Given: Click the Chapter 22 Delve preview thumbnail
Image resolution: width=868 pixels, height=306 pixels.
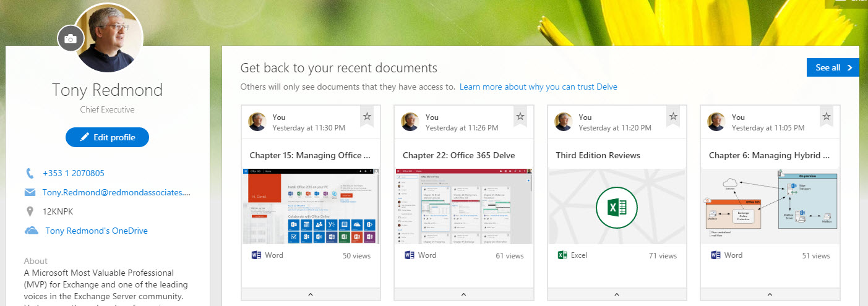Looking at the screenshot, I should 463,206.
